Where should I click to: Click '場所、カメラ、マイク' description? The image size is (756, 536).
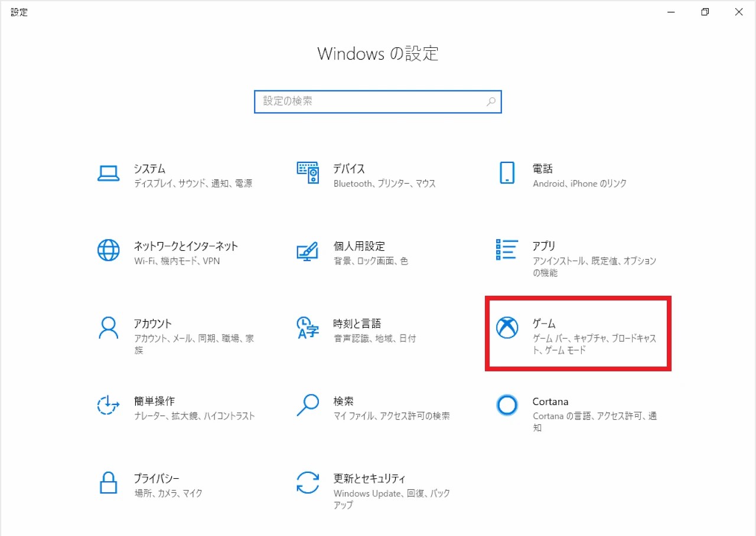tap(168, 493)
